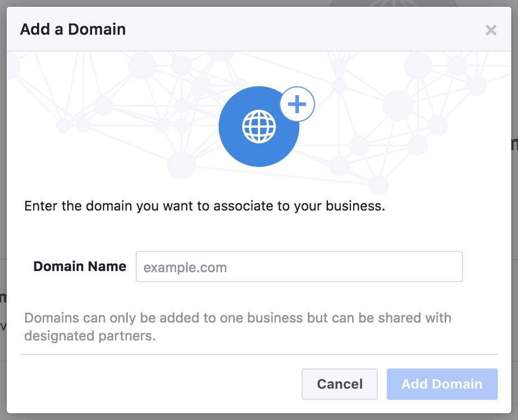This screenshot has height=420, width=518.
Task: Click the example.com placeholder text
Action: [x=186, y=267]
